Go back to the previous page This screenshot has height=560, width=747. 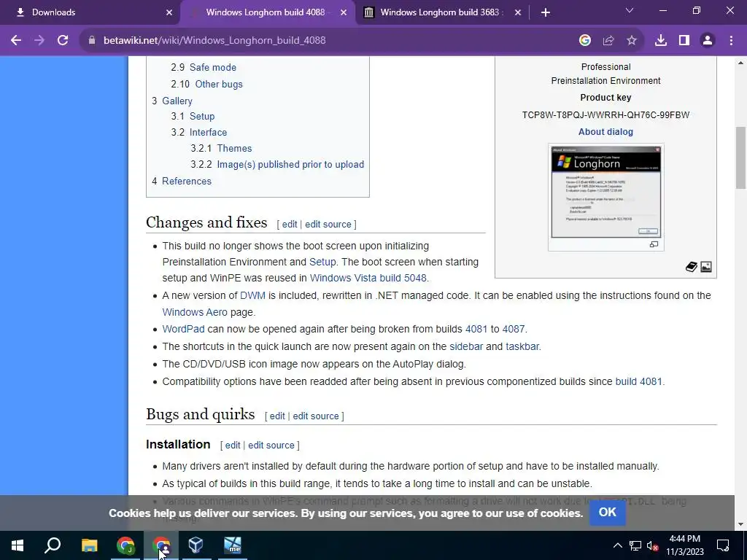click(x=16, y=41)
